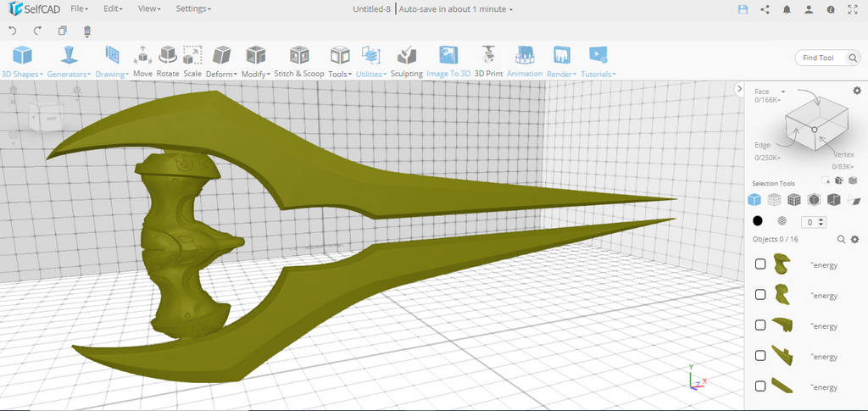The width and height of the screenshot is (868, 411).
Task: Open the Animation tool
Action: click(x=524, y=61)
